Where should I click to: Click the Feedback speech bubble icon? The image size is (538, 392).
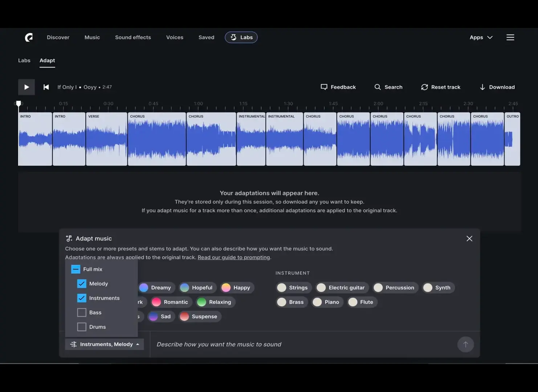pyautogui.click(x=324, y=87)
